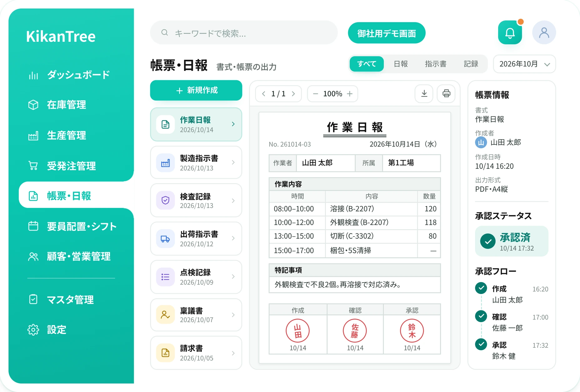Expand 請求書 list item chevron
The image size is (580, 392).
tap(233, 353)
